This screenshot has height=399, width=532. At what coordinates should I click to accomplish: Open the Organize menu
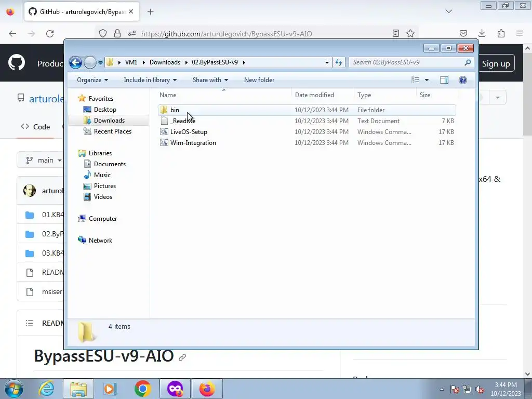tap(92, 80)
